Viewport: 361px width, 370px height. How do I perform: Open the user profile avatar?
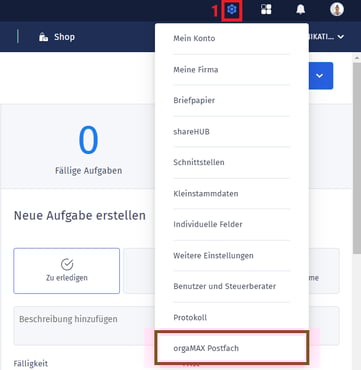pos(337,10)
